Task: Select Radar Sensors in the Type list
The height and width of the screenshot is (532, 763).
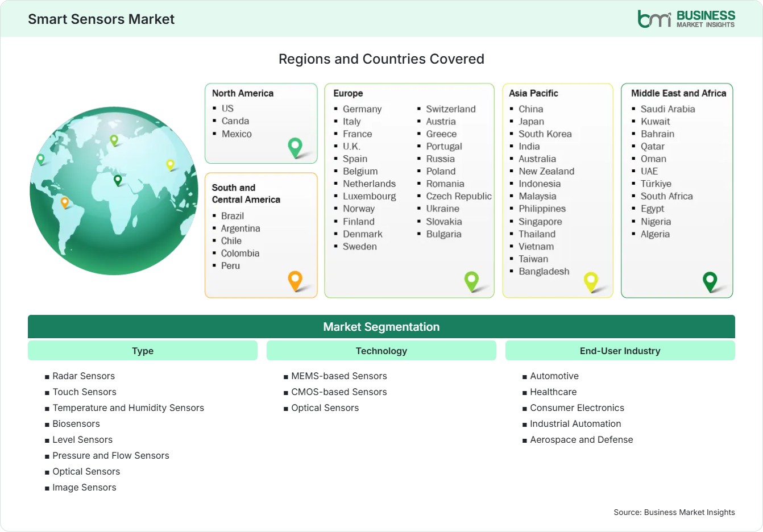Action: pos(84,376)
